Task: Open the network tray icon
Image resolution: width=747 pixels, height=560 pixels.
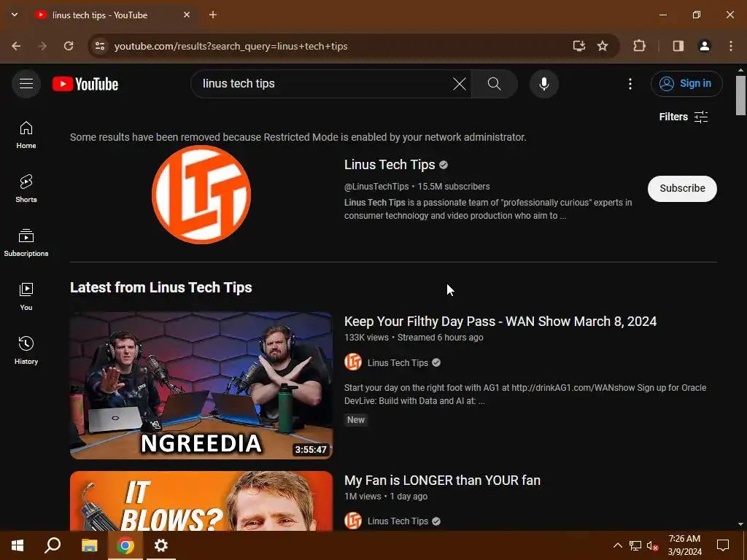Action: tap(635, 545)
